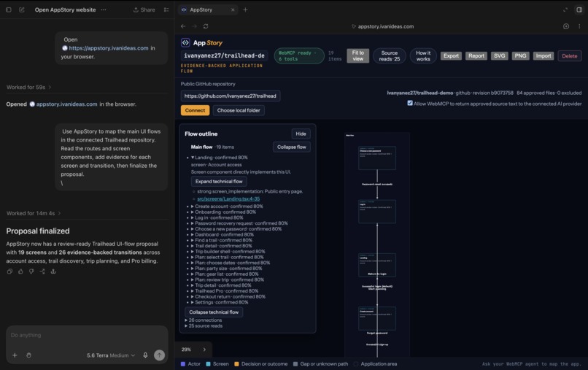This screenshot has width=588, height=370.
Task: Close the AppStory tab
Action: 233,9
